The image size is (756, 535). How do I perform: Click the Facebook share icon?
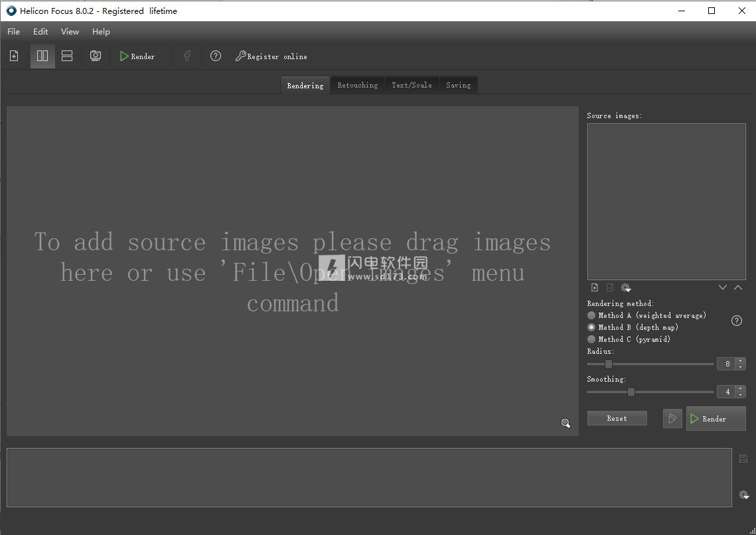click(x=187, y=56)
